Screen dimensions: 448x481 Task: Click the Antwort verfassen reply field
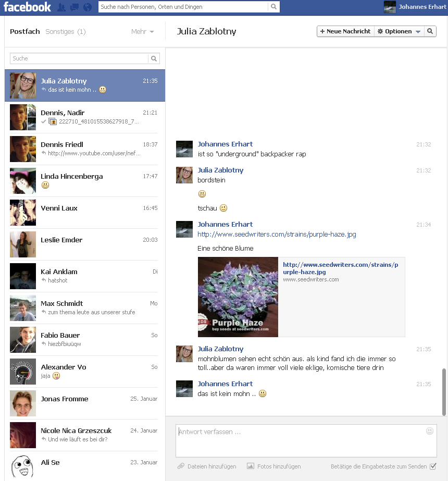(300, 440)
